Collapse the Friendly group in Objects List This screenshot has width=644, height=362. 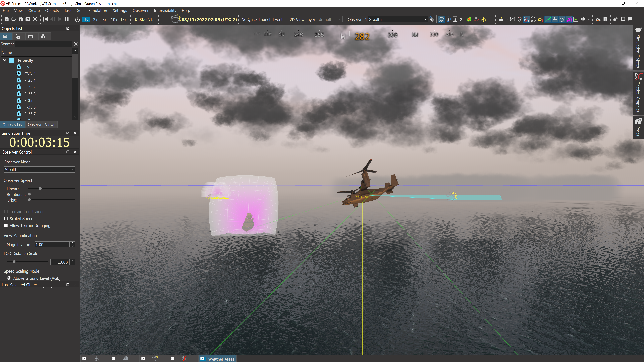5,60
